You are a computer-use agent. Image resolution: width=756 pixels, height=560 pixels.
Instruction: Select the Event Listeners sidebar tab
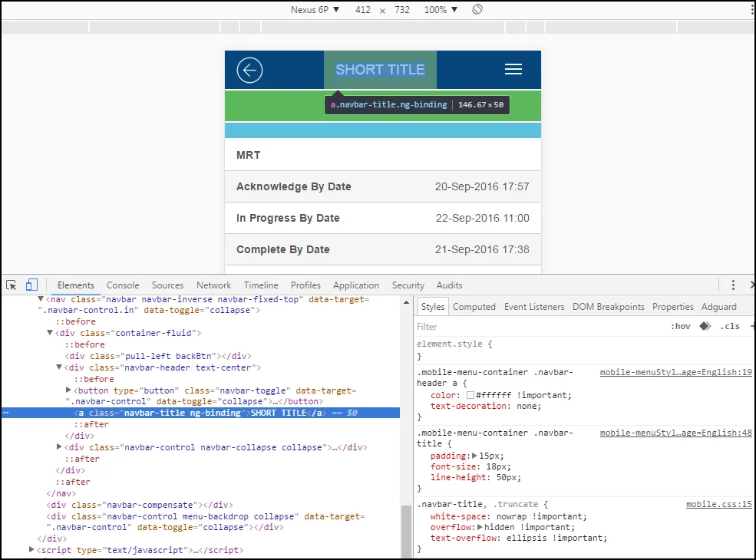pos(534,307)
